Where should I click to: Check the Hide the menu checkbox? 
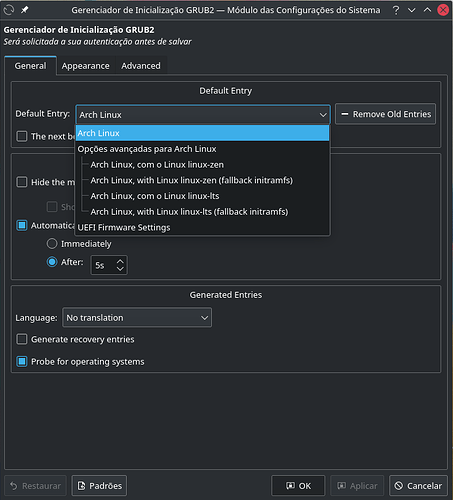tap(22, 182)
